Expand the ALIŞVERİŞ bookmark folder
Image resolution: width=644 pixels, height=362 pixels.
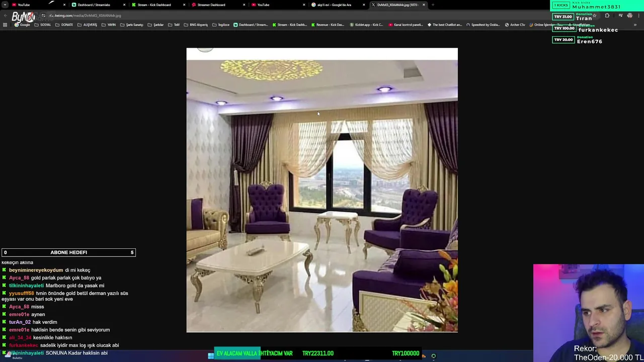[87, 25]
